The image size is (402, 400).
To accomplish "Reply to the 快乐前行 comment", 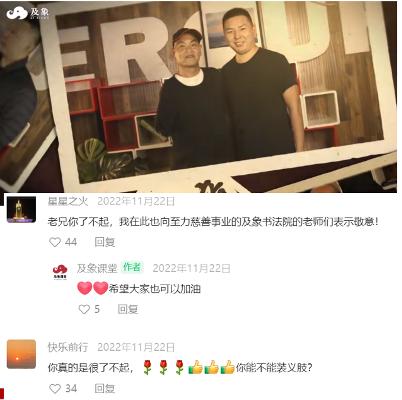I will pyautogui.click(x=105, y=389).
